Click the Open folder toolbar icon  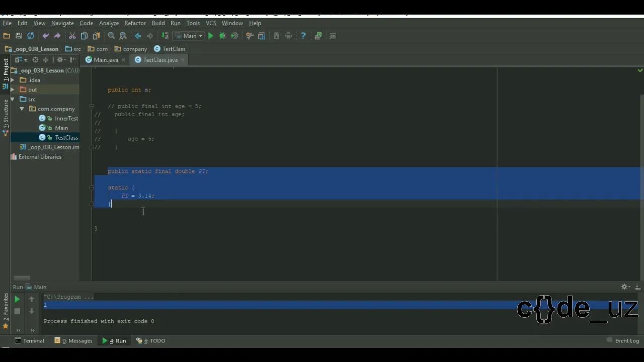7,36
